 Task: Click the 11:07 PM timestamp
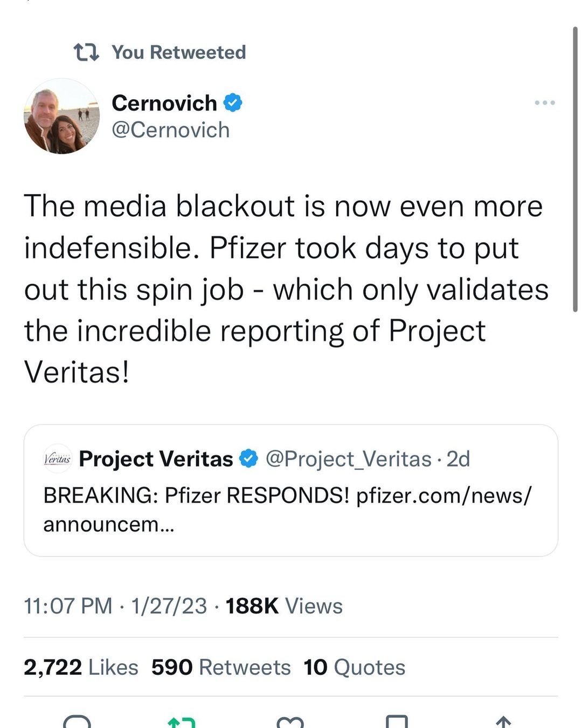point(68,606)
